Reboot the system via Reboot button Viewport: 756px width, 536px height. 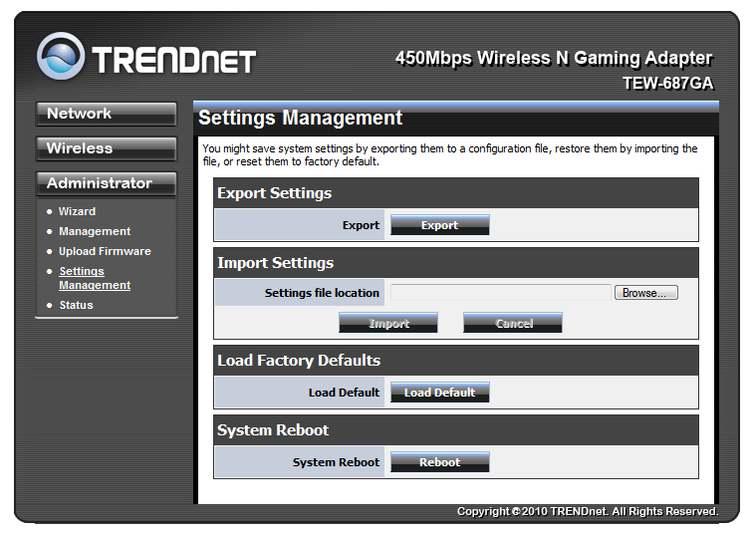point(439,461)
